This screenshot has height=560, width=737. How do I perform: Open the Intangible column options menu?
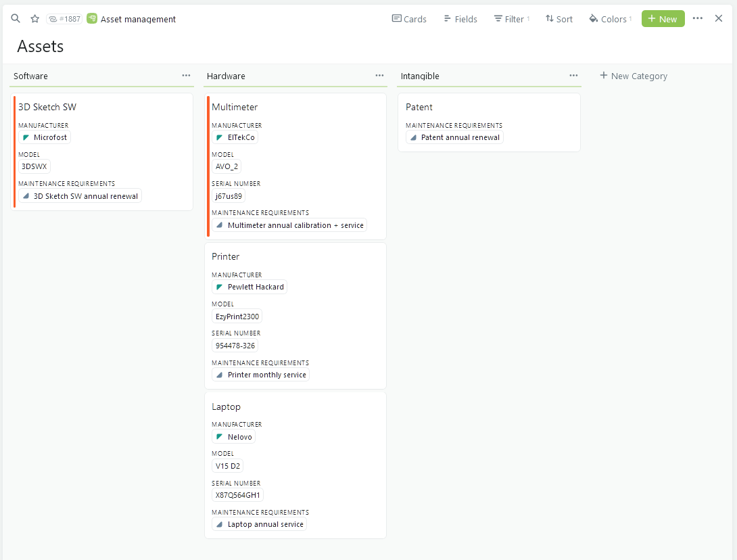(573, 76)
